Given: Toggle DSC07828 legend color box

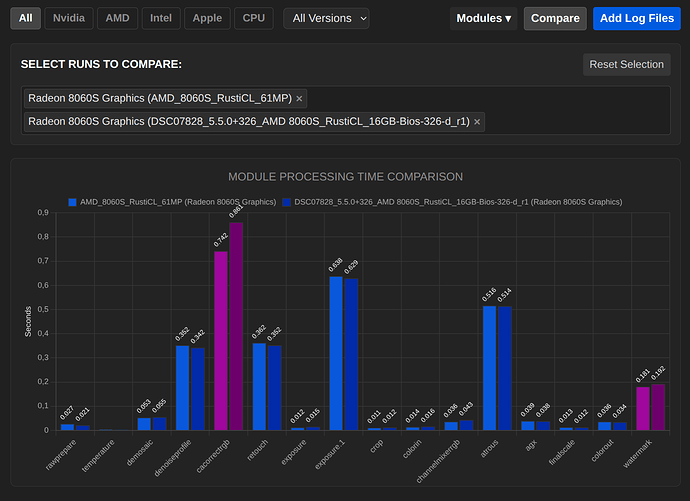Looking at the screenshot, I should [x=286, y=202].
